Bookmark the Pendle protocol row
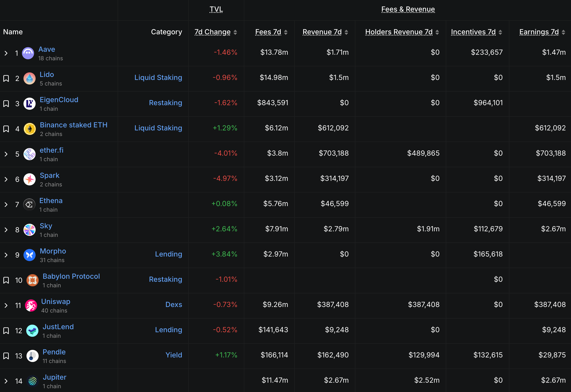Image resolution: width=571 pixels, height=392 pixels. pyautogui.click(x=6, y=356)
